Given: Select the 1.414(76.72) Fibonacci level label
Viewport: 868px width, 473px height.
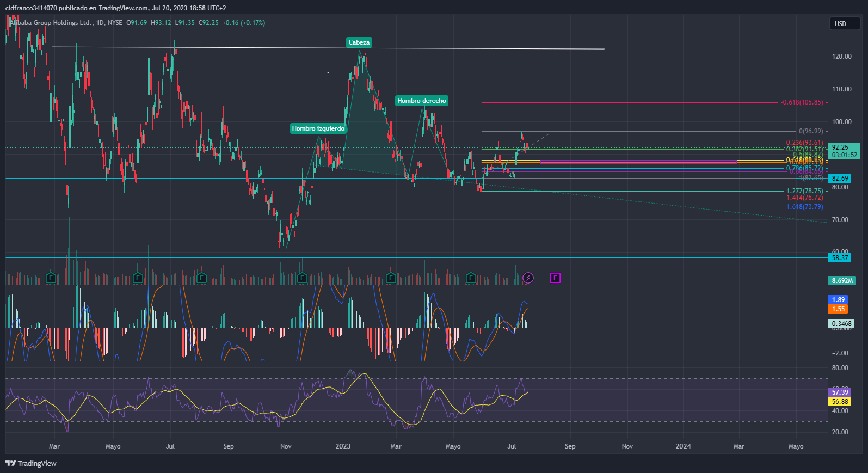Looking at the screenshot, I should tap(804, 198).
